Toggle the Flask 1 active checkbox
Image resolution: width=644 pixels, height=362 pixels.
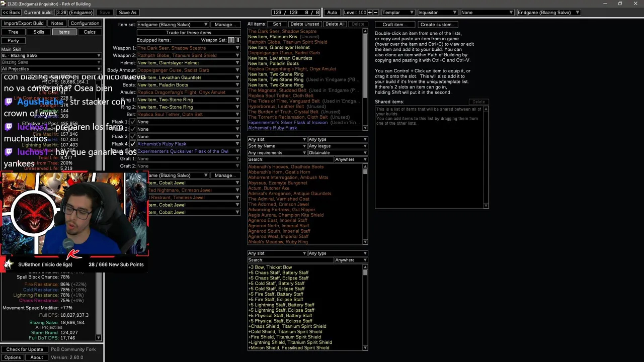[133, 122]
